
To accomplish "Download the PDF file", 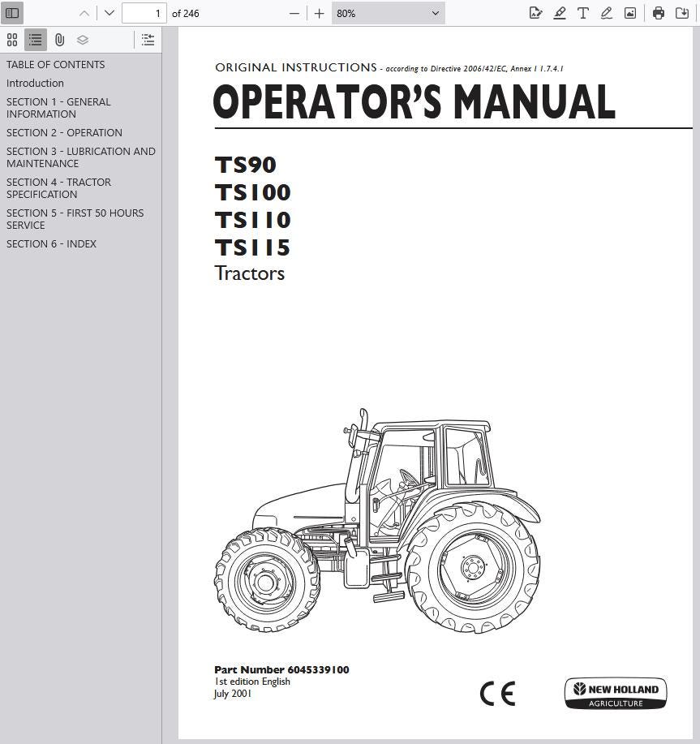I will pyautogui.click(x=682, y=13).
